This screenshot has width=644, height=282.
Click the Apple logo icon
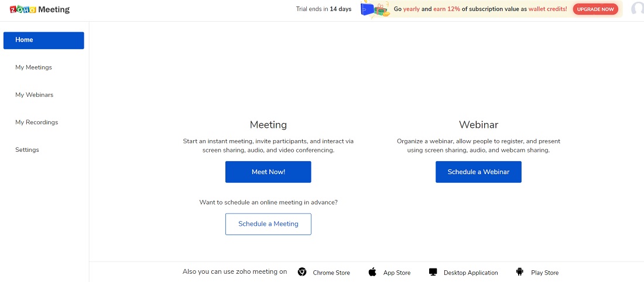coord(372,272)
